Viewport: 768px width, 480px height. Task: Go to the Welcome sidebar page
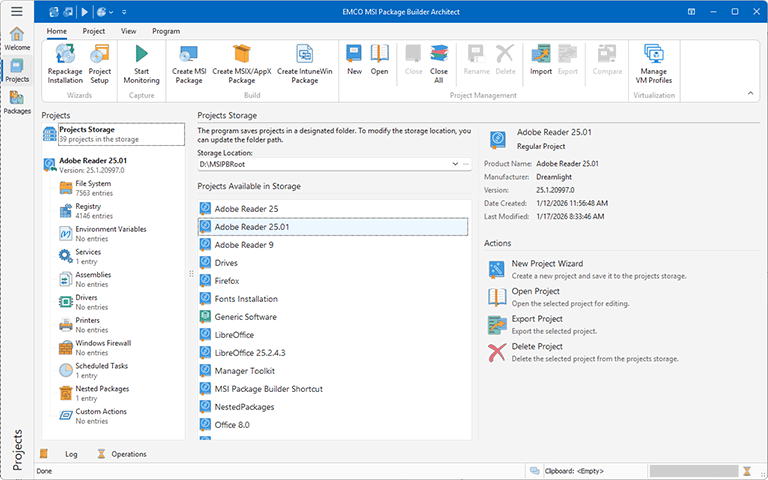click(x=17, y=38)
